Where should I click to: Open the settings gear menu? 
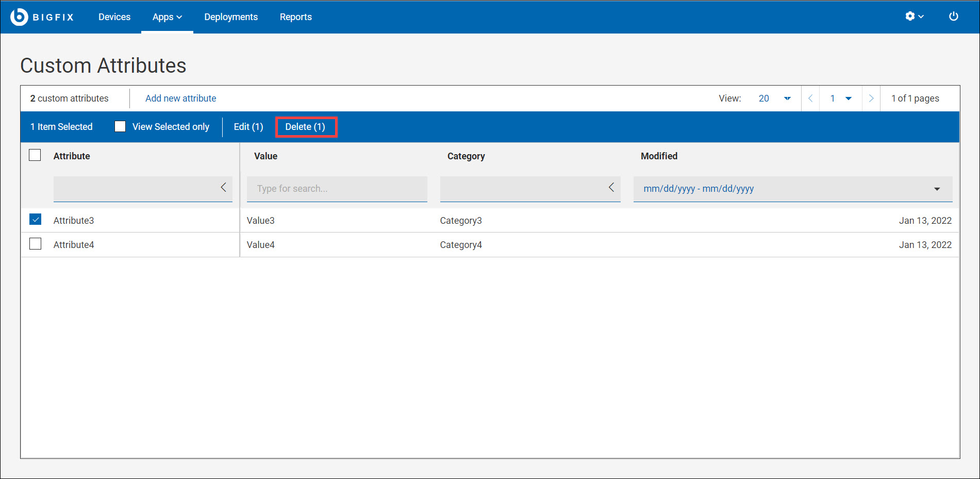click(913, 16)
